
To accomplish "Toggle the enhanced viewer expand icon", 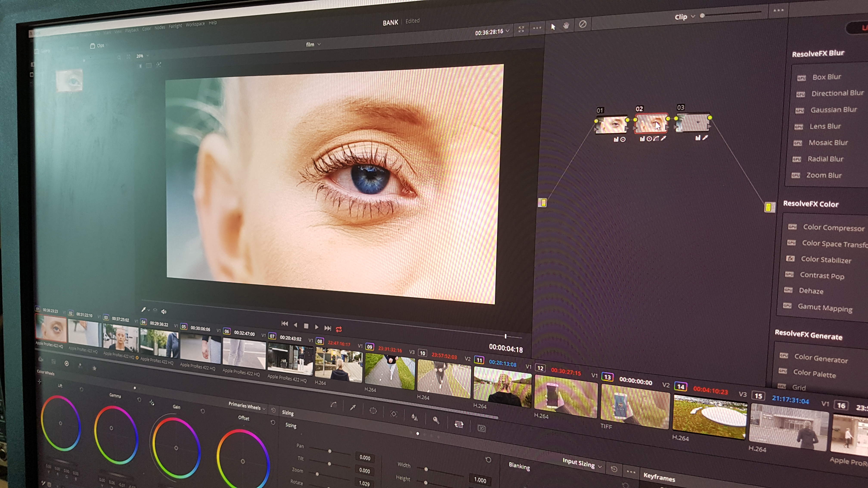I will [x=521, y=30].
